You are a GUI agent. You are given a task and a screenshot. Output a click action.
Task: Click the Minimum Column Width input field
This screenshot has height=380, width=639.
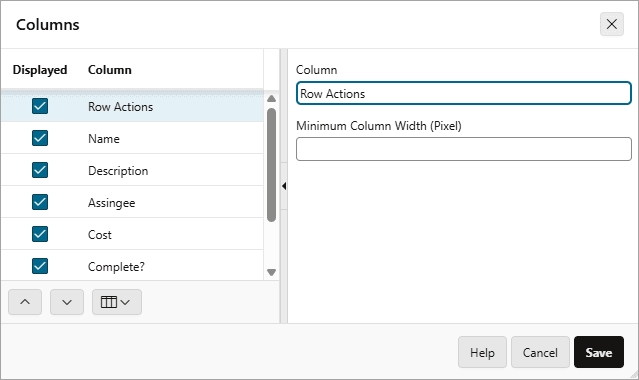pyautogui.click(x=464, y=149)
